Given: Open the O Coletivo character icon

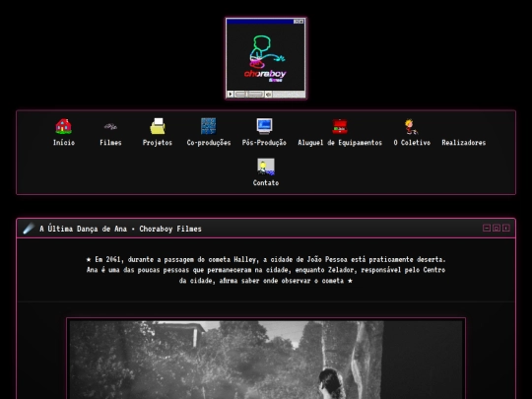Looking at the screenshot, I should coord(411,126).
